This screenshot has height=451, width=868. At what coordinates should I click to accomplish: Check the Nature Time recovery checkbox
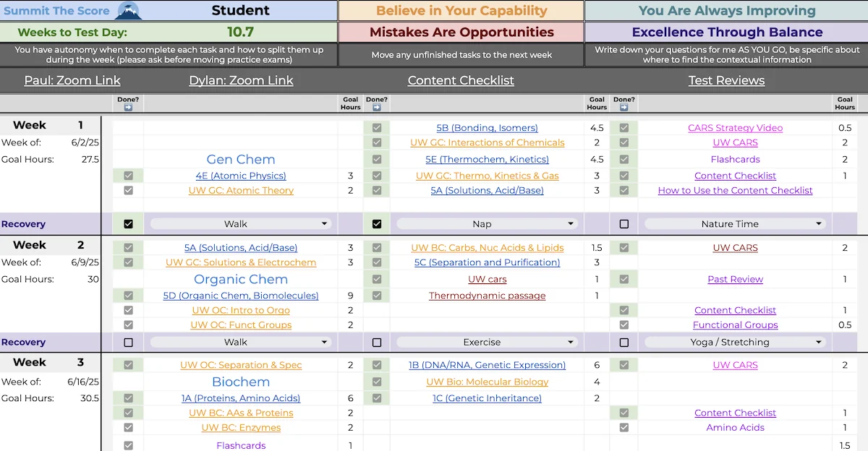click(624, 223)
